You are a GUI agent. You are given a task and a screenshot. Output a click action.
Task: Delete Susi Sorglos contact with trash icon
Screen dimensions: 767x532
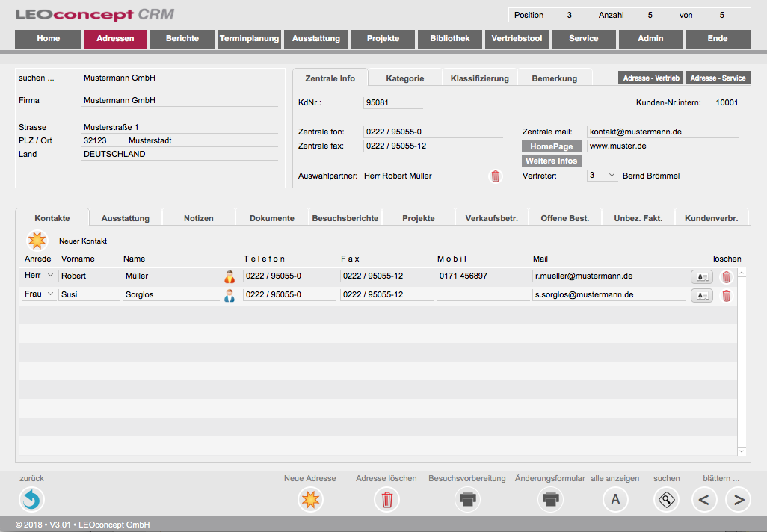click(x=726, y=296)
